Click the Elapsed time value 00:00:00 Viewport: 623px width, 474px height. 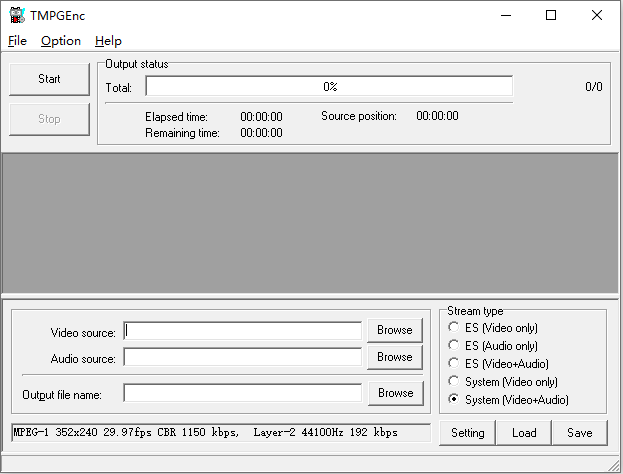261,117
